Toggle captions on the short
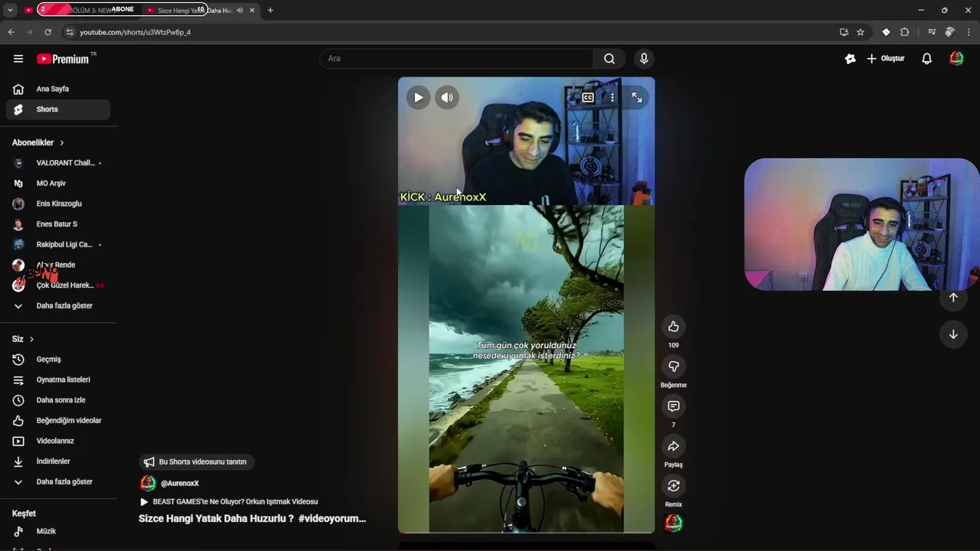The image size is (980, 551). 588,97
